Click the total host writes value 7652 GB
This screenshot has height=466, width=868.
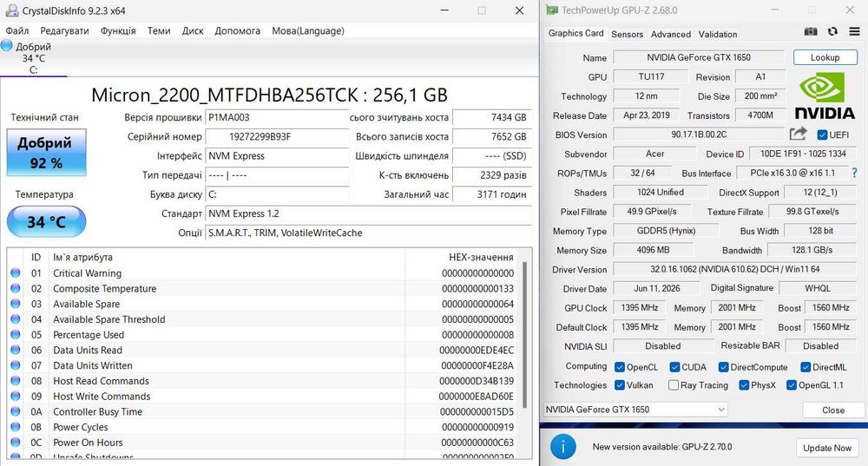pyautogui.click(x=492, y=137)
